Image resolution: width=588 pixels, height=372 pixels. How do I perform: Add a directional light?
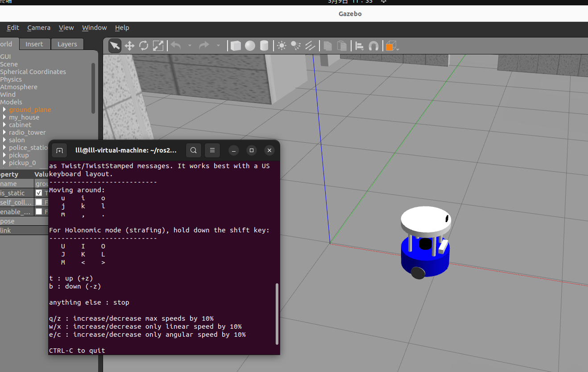click(310, 45)
